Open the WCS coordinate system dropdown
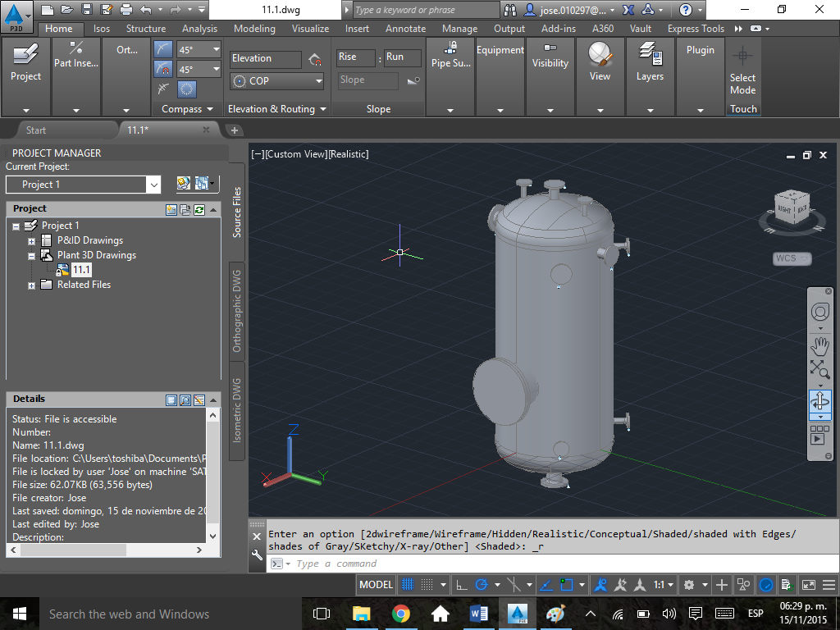 (x=792, y=258)
